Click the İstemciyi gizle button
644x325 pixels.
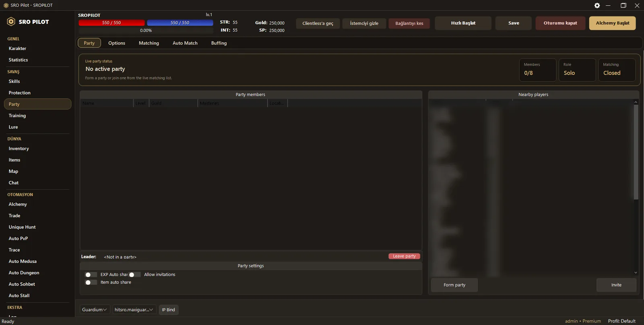pyautogui.click(x=364, y=23)
